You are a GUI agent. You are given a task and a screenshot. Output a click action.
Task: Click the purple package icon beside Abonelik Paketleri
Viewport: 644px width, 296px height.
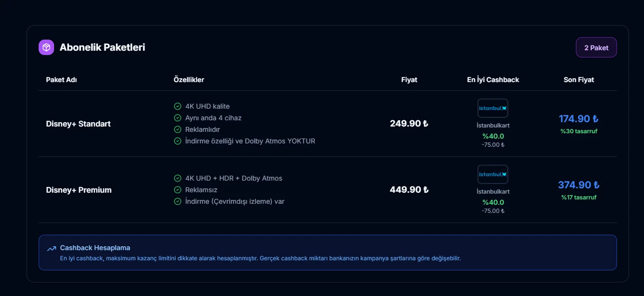pos(46,47)
